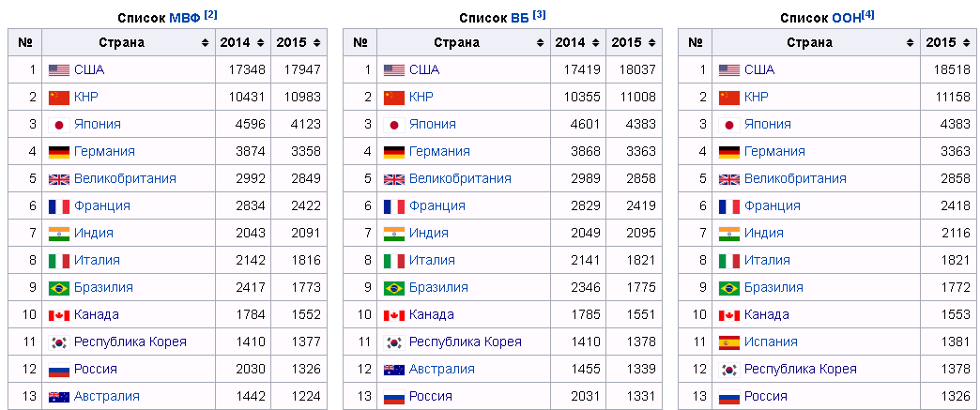Click the Russia flag in the МВФ list
Viewport: 980px width, 410px height.
[x=59, y=370]
